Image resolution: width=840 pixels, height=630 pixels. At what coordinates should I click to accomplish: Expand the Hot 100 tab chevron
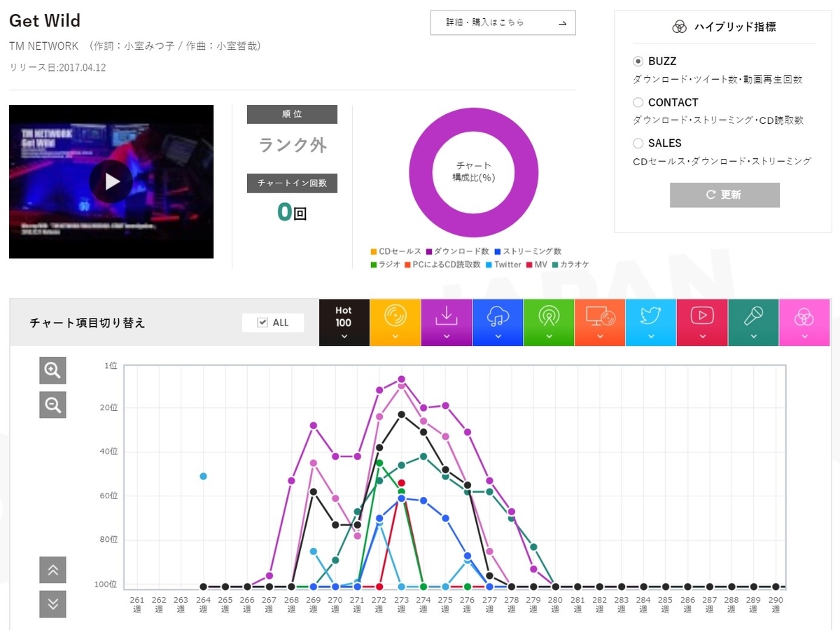tap(344, 336)
